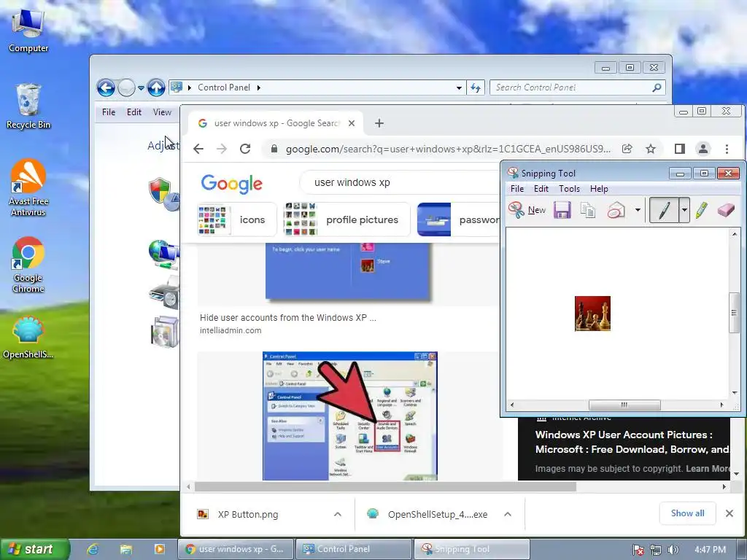Open a new Chrome tab
The image size is (747, 560).
379,123
